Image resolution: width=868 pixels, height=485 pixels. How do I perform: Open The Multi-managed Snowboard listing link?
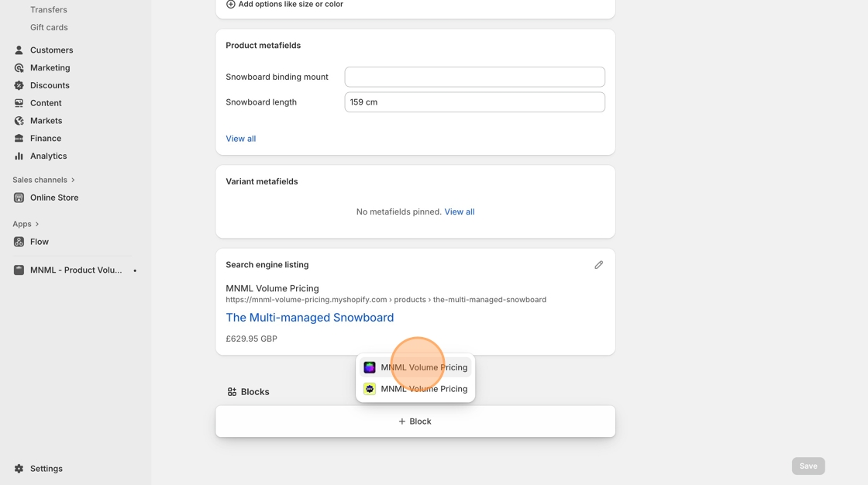tap(309, 318)
